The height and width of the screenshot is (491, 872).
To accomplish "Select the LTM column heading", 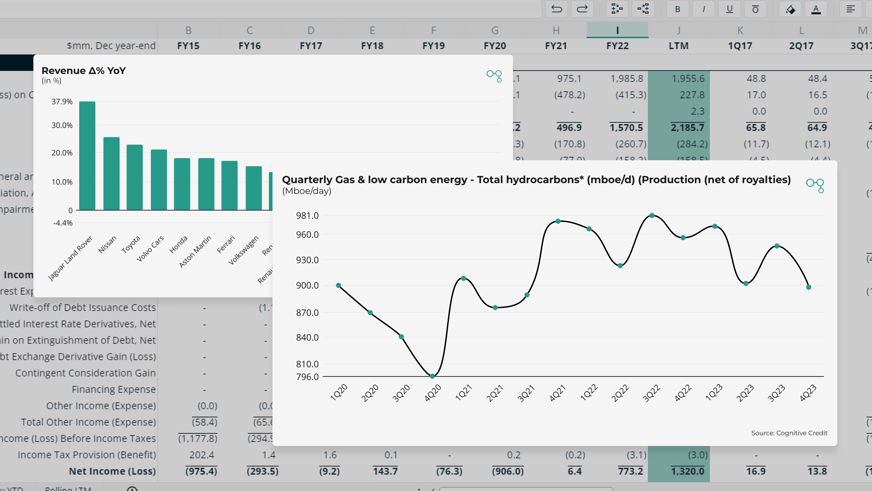I will pyautogui.click(x=678, y=46).
